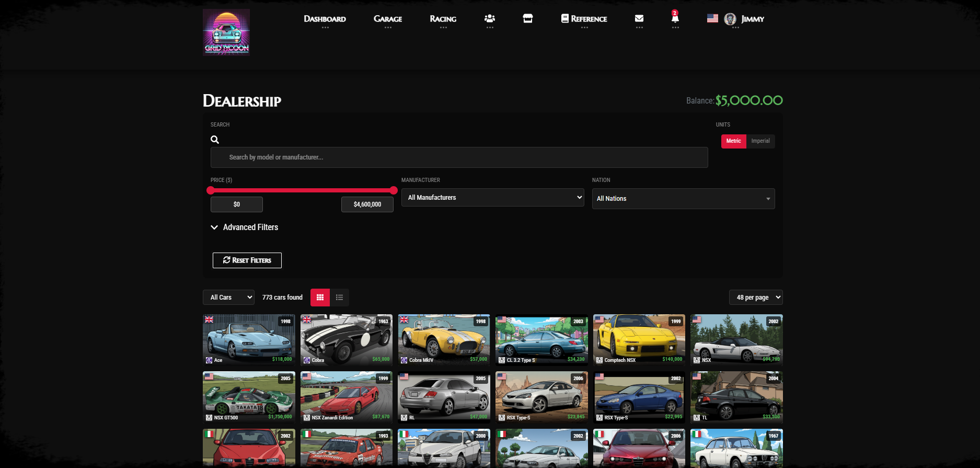Open the All Manufacturers dropdown
This screenshot has width=980, height=468.
click(492, 198)
